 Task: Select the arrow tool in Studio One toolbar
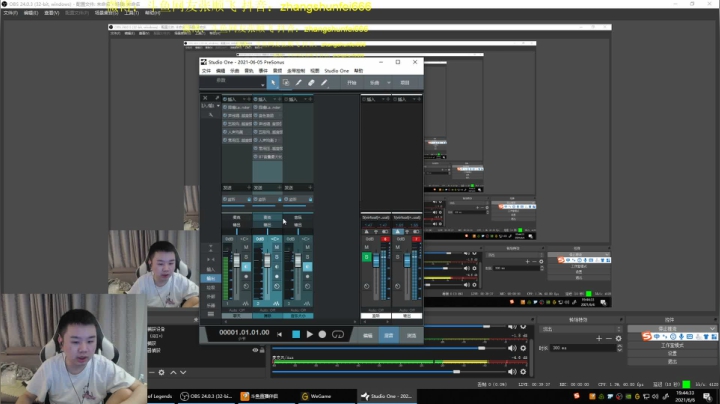[x=273, y=83]
